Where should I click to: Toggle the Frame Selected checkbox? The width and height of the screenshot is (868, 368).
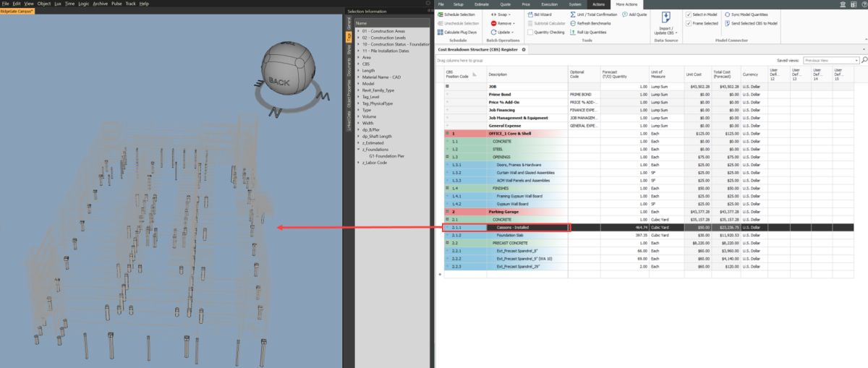(688, 23)
